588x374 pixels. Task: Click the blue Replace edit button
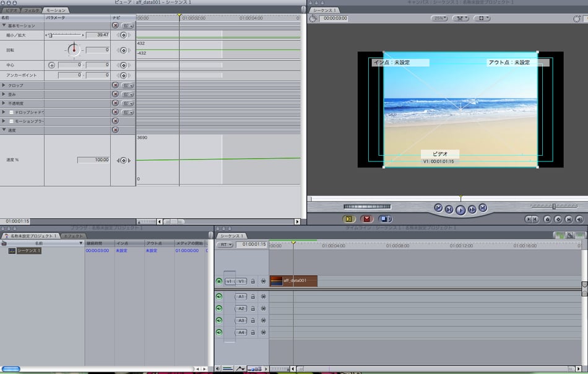pos(385,219)
